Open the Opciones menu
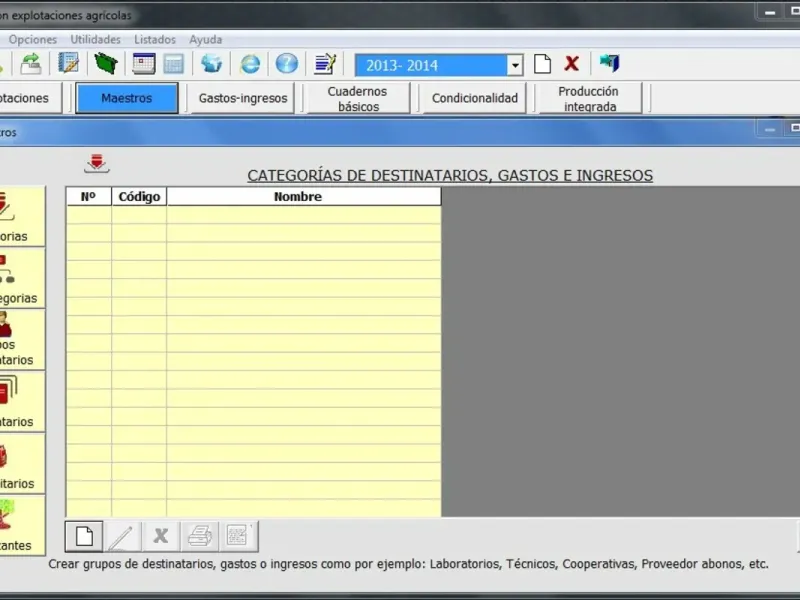Screen dimensions: 800x600 (x=33, y=40)
